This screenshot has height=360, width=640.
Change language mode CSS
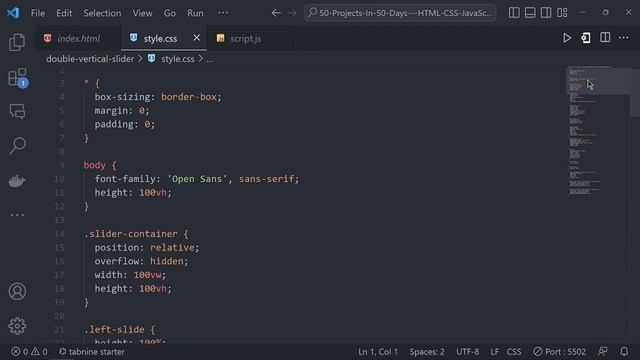tap(514, 351)
